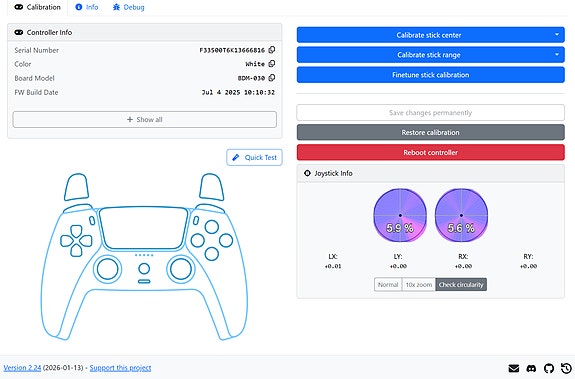Copy the White color value

(x=272, y=64)
